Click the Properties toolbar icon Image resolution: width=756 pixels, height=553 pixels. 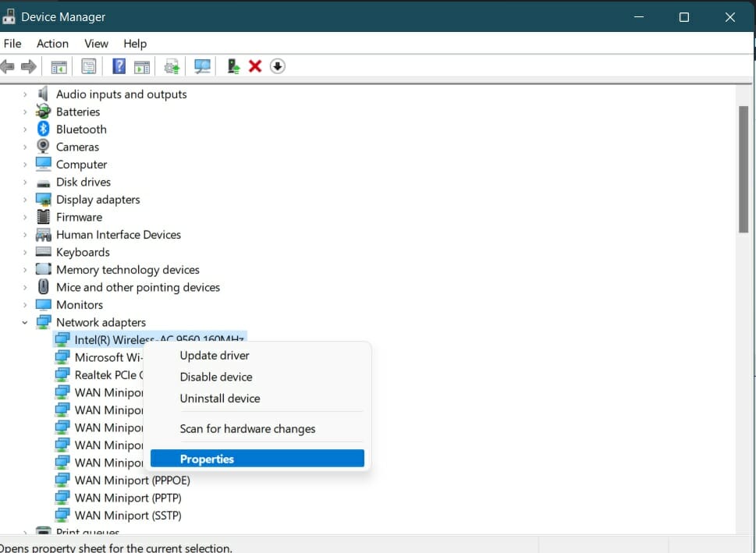(x=88, y=66)
